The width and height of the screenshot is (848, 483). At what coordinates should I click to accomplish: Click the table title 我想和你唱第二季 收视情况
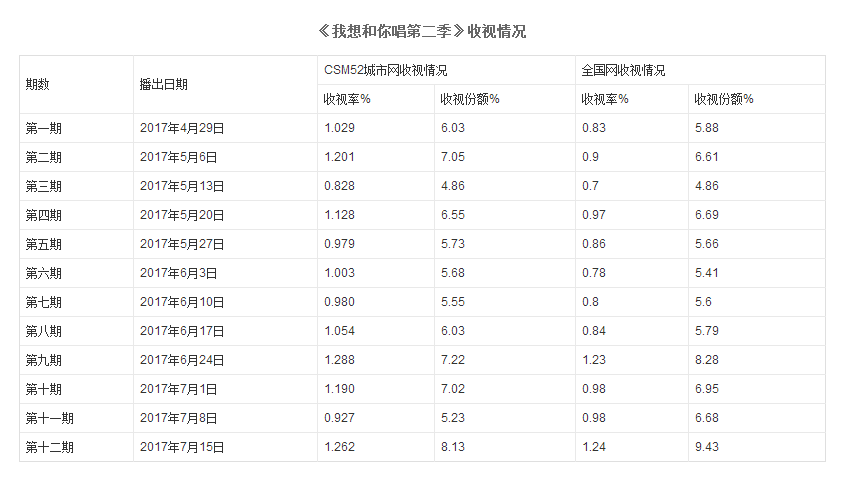click(422, 31)
